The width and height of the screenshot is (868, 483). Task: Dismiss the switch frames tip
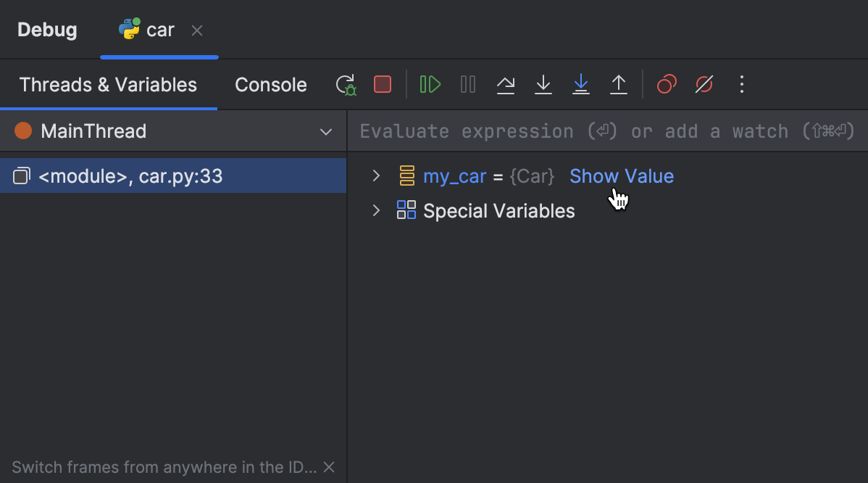(328, 467)
